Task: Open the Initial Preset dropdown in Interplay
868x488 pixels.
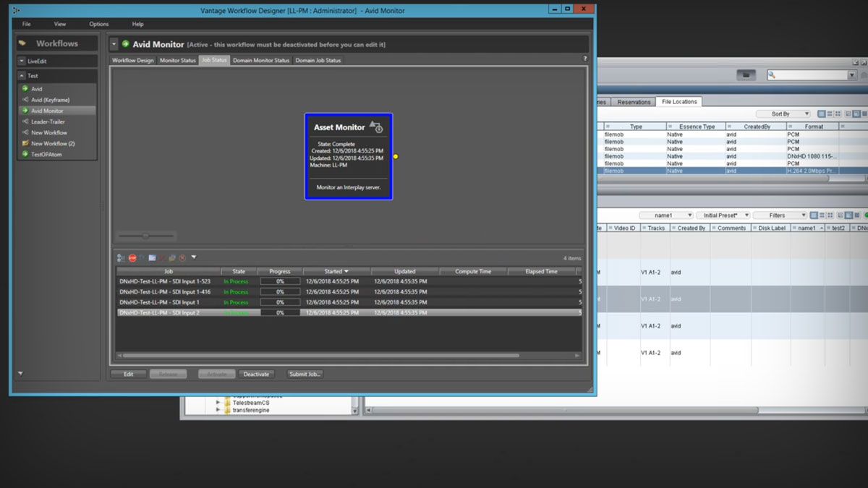Action: (x=722, y=215)
